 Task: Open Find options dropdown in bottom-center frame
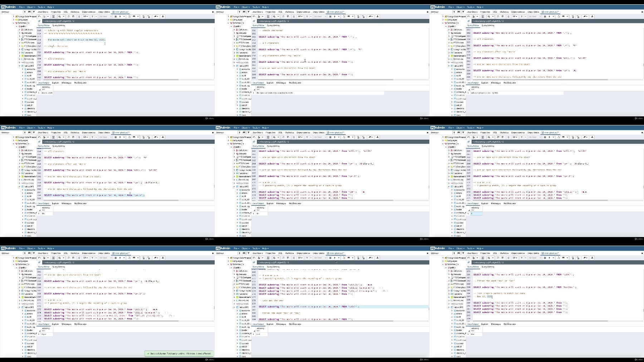pyautogui.click(x=278, y=258)
